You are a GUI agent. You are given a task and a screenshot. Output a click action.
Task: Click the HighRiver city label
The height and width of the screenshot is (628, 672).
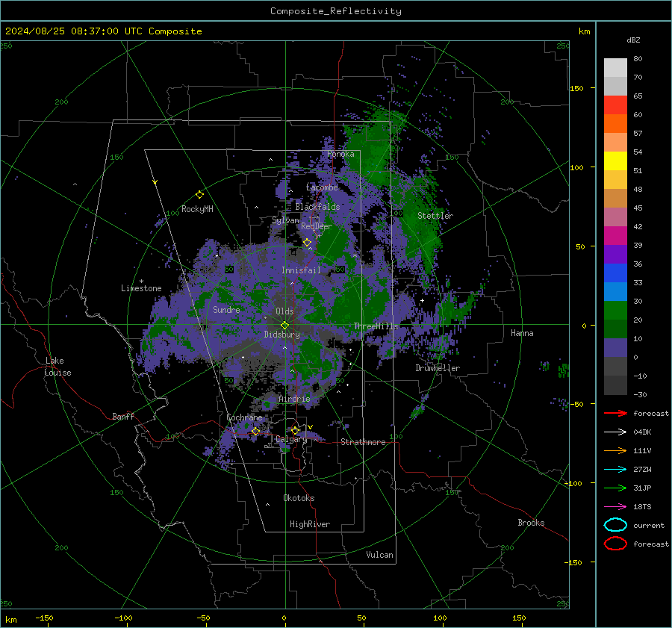[x=310, y=524]
